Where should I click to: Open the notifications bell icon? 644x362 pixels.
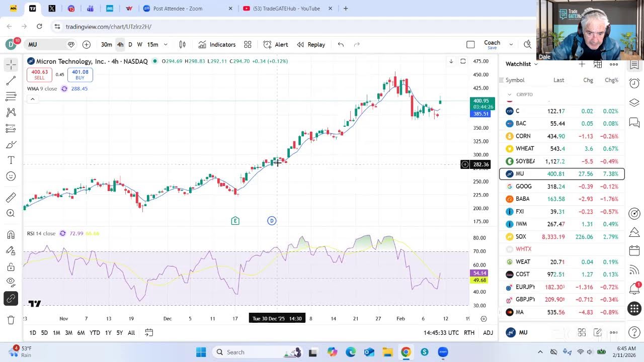coord(634,288)
